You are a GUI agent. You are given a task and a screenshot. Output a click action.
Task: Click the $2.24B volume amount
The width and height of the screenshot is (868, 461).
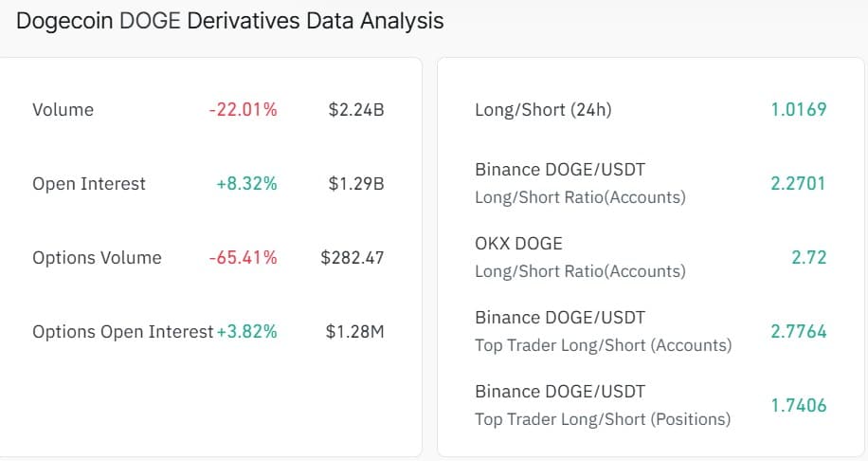point(355,110)
